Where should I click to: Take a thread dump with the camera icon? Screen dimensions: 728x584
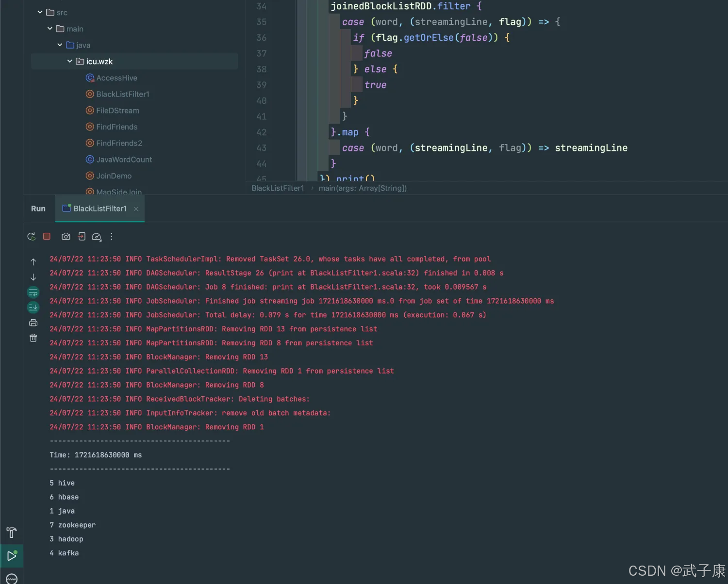(66, 236)
